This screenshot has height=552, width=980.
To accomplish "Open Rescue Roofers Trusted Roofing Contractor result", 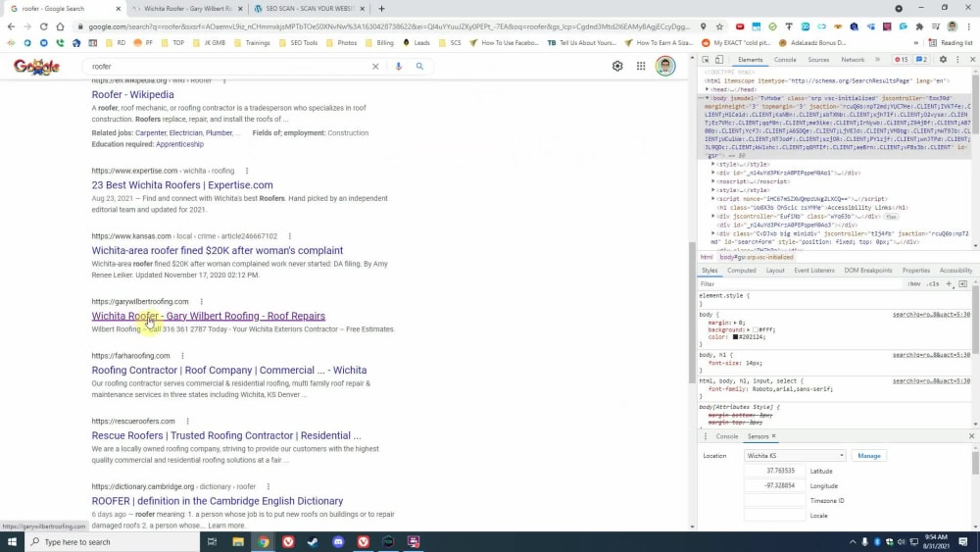I will tap(226, 435).
